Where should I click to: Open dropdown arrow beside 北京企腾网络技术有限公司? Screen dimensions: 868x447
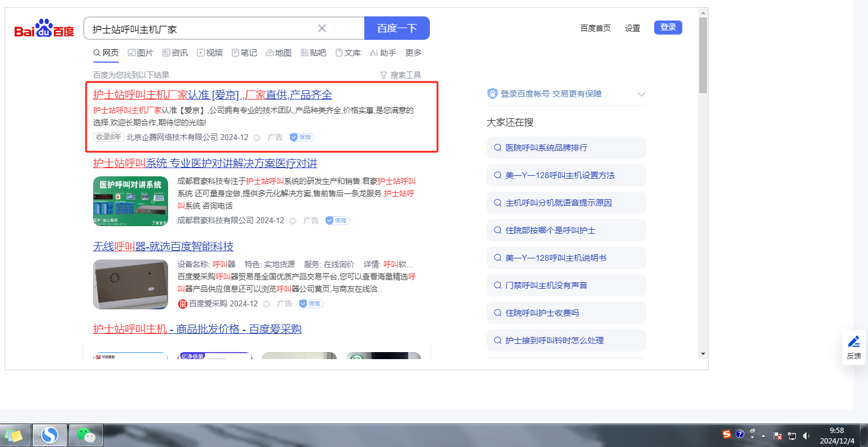click(x=257, y=138)
